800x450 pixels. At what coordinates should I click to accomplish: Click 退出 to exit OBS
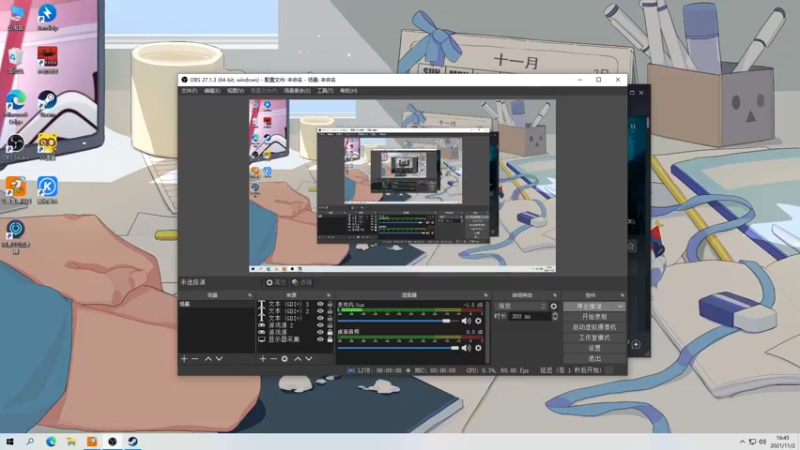tap(594, 359)
